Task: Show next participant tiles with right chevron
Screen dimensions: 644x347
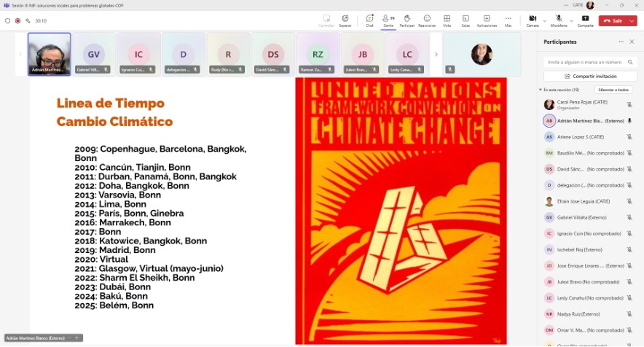Action: [436, 54]
